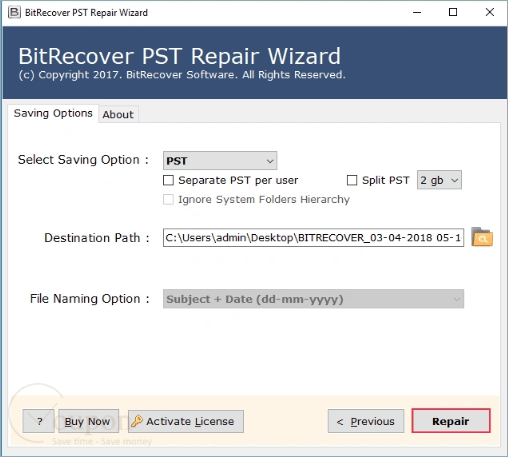This screenshot has width=508, height=457.
Task: Click the copyright 2017 BitRecover Software text
Action: pyautogui.click(x=182, y=75)
